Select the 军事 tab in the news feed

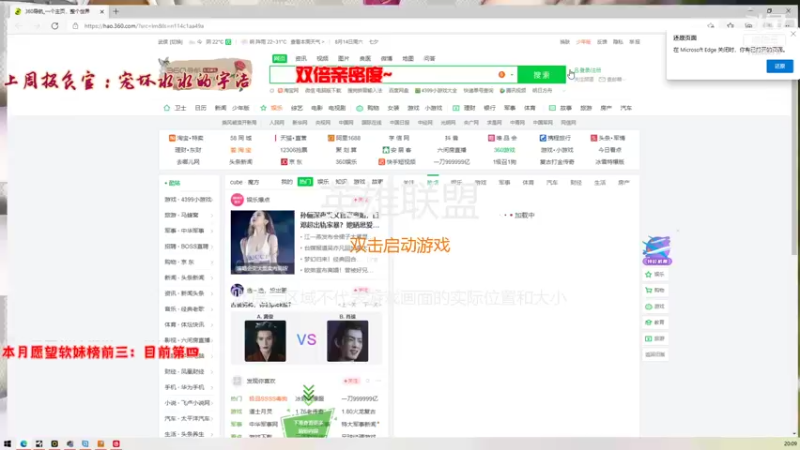(504, 183)
